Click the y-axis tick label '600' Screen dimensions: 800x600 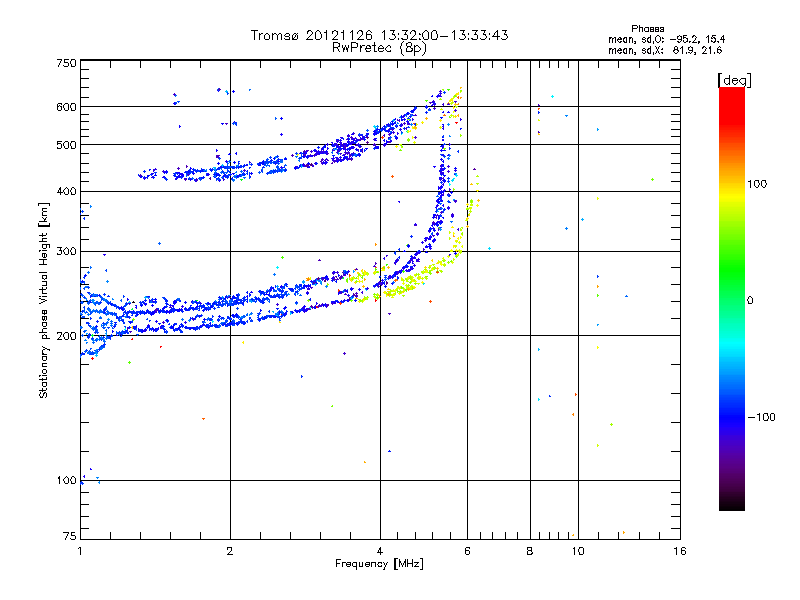click(x=66, y=107)
